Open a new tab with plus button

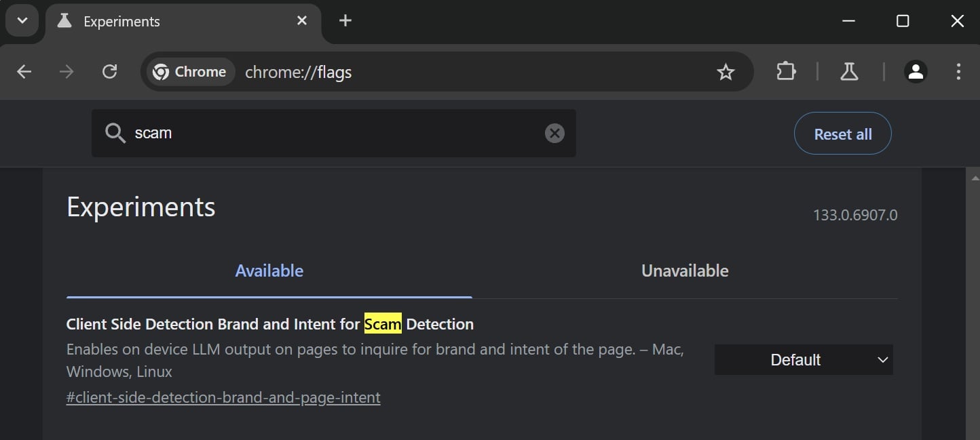345,20
